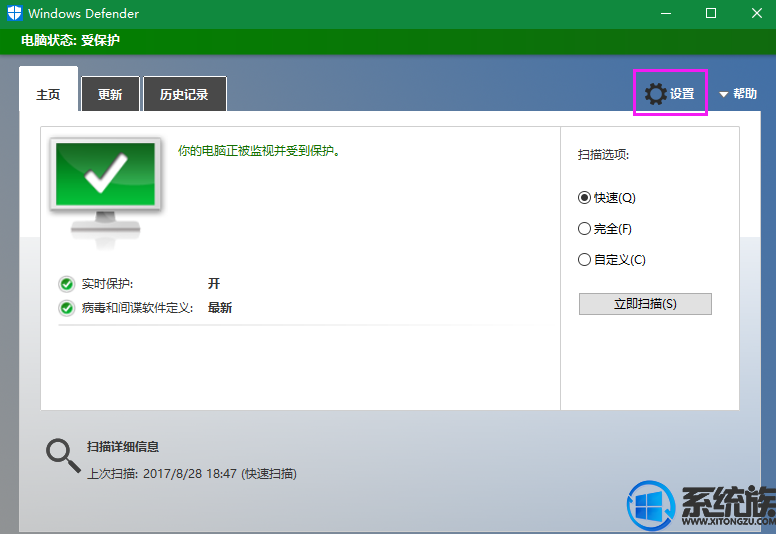Select the 快速(Q) scan radio button
Viewport: 776px width, 534px height.
pos(584,198)
